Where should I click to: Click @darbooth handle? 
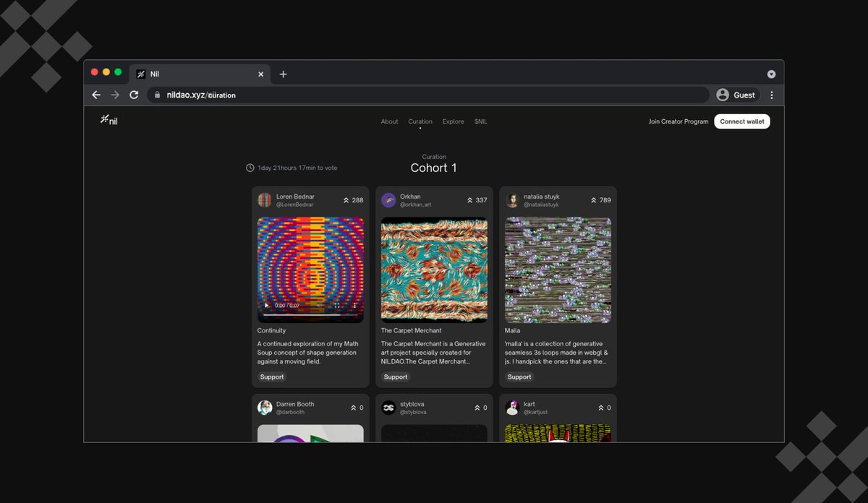click(291, 412)
